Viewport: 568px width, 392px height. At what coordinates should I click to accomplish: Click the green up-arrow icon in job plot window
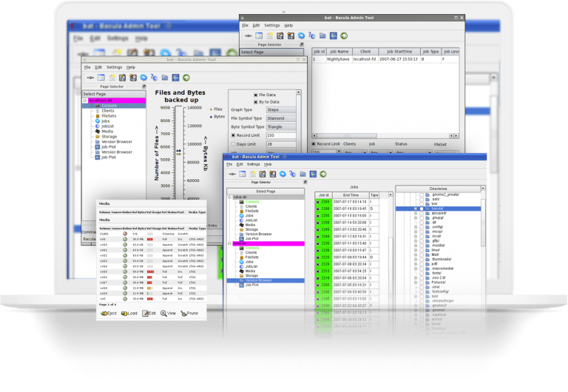click(186, 78)
